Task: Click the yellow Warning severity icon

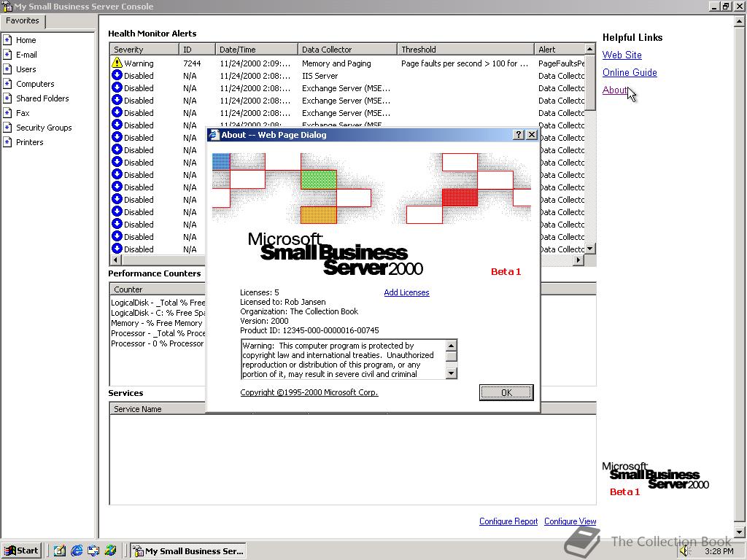Action: tap(117, 63)
